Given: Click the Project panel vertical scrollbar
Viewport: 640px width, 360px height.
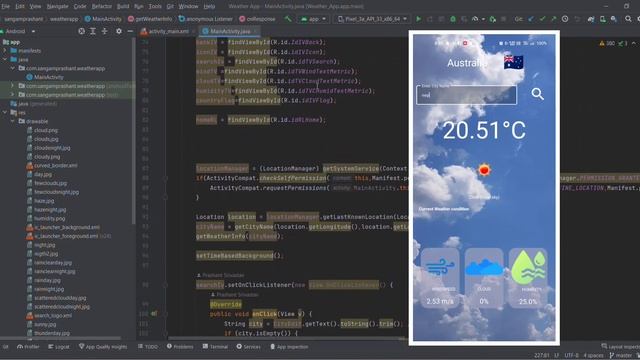Looking at the screenshot, I should (x=133, y=131).
